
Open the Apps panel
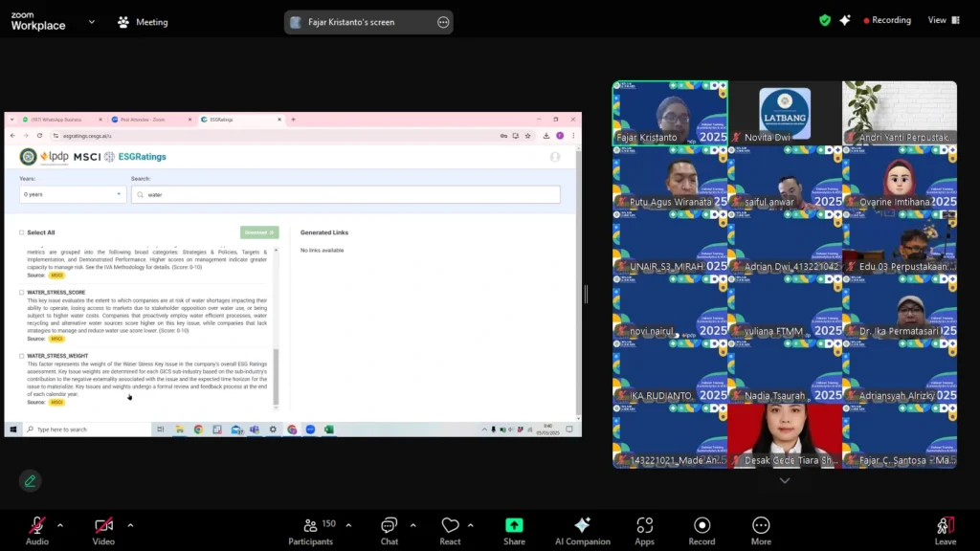tap(644, 525)
